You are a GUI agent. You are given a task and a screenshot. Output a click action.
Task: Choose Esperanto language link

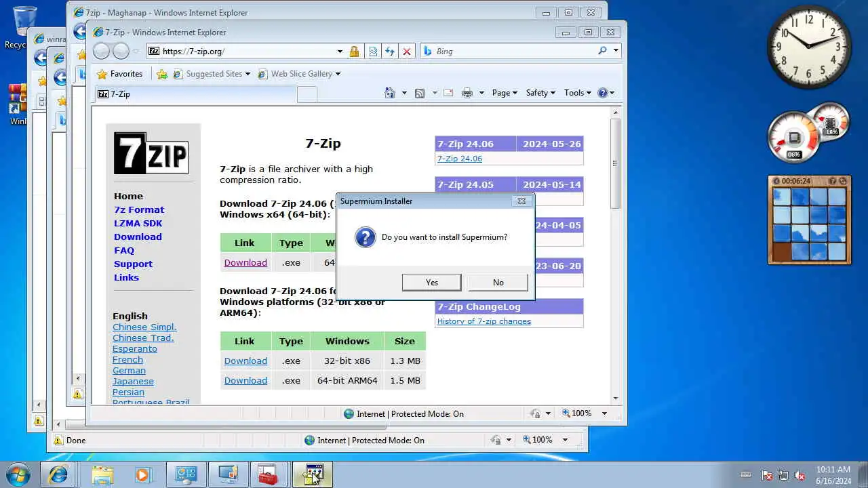pyautogui.click(x=135, y=348)
